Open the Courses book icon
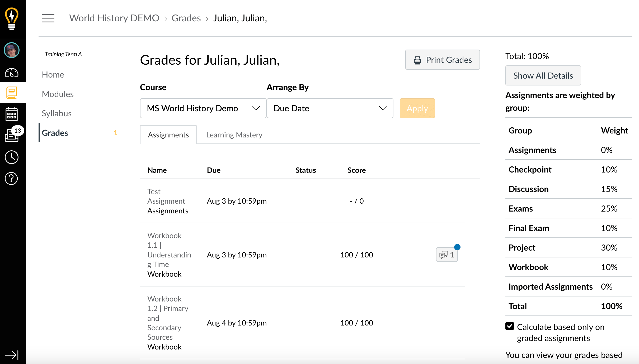Screen dimensions: 639x364 point(12,93)
